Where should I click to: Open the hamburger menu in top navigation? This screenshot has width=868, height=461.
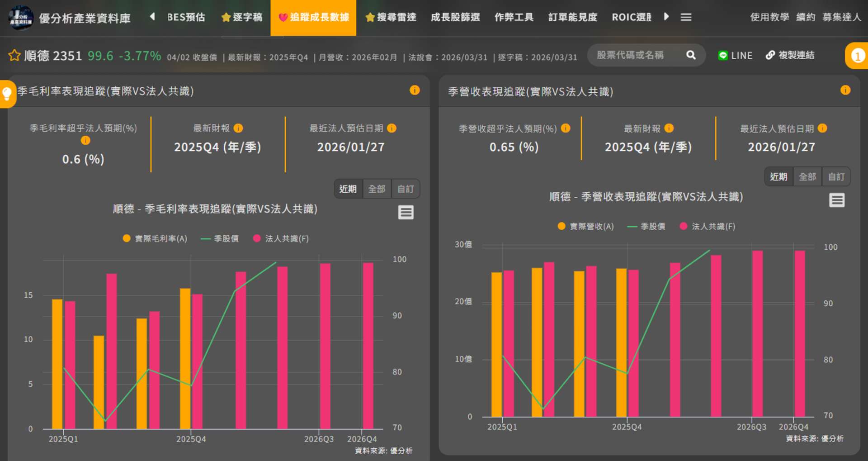686,17
